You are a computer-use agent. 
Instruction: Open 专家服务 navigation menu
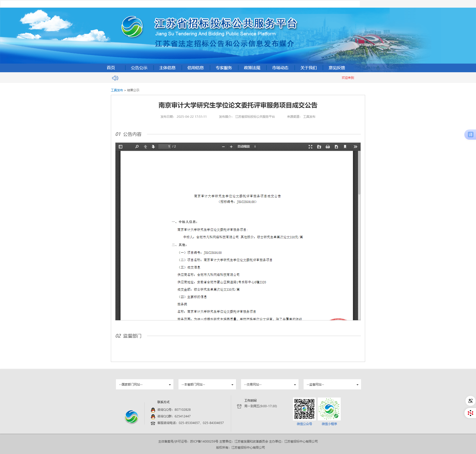[224, 68]
